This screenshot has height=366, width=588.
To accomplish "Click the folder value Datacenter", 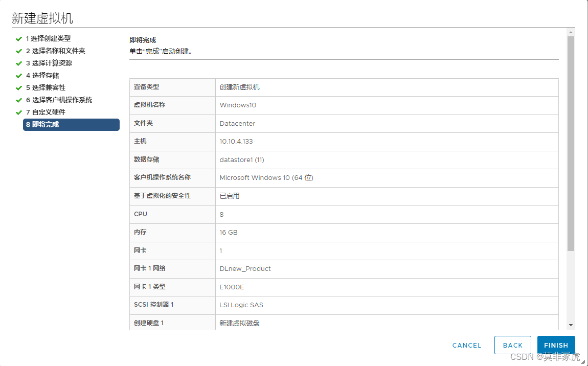I will click(237, 123).
